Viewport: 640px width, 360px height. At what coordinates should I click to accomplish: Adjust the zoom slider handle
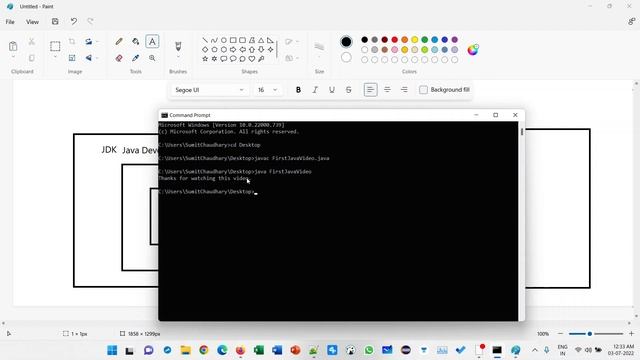[x=589, y=334]
